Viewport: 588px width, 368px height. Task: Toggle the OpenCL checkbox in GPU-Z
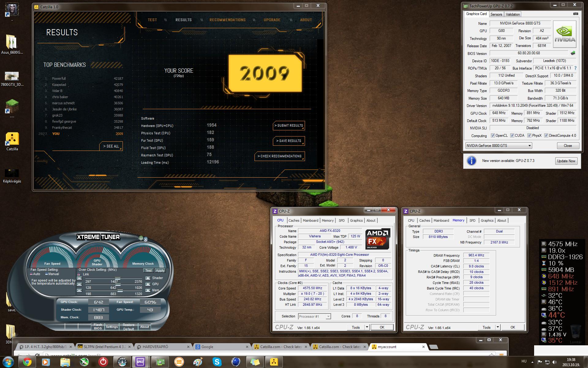tap(493, 136)
